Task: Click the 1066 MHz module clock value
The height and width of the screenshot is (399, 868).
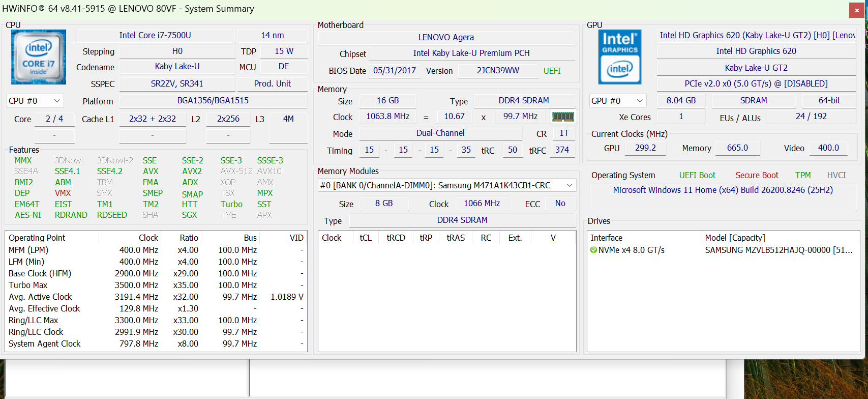Action: [x=482, y=203]
